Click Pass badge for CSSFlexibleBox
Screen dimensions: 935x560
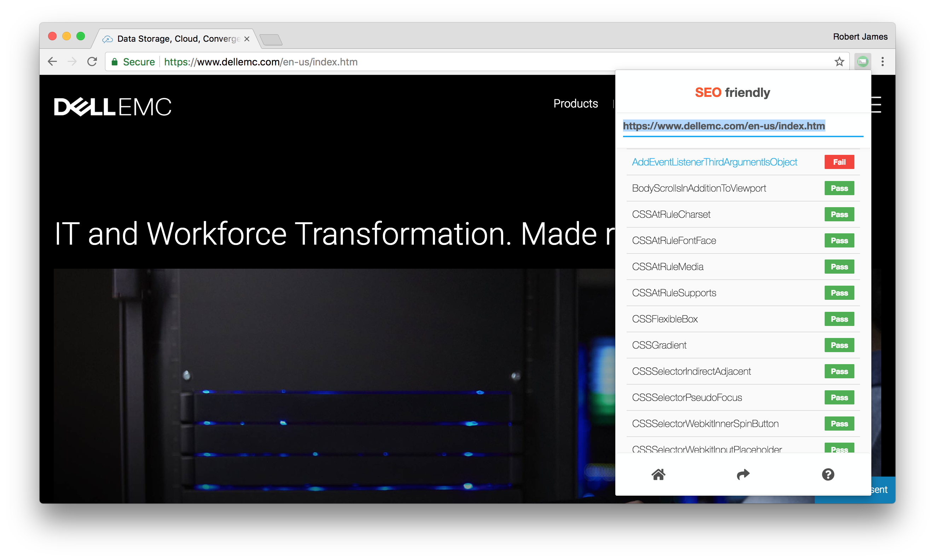pyautogui.click(x=839, y=319)
